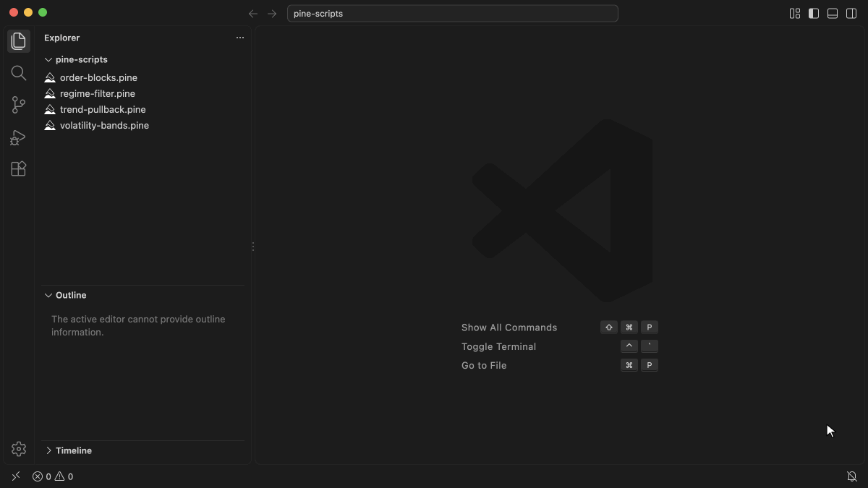Go forward with the right arrow
The image size is (868, 488).
click(272, 14)
